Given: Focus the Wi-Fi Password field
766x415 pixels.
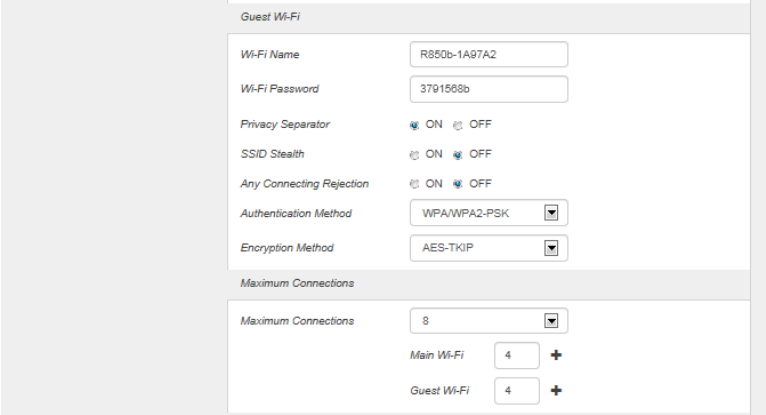Looking at the screenshot, I should tap(488, 89).
